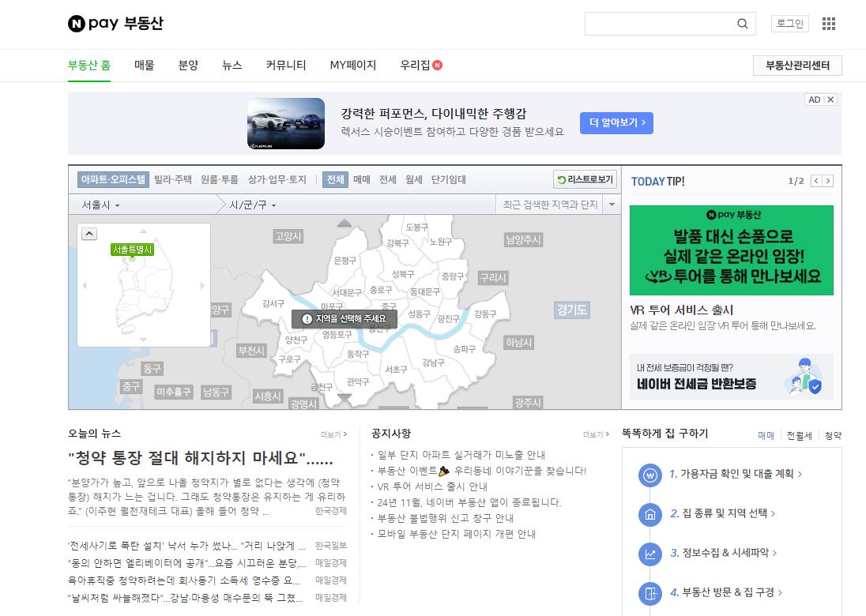Open the VR 투어 green banner
Viewport: 866px width, 616px height.
tap(731, 250)
